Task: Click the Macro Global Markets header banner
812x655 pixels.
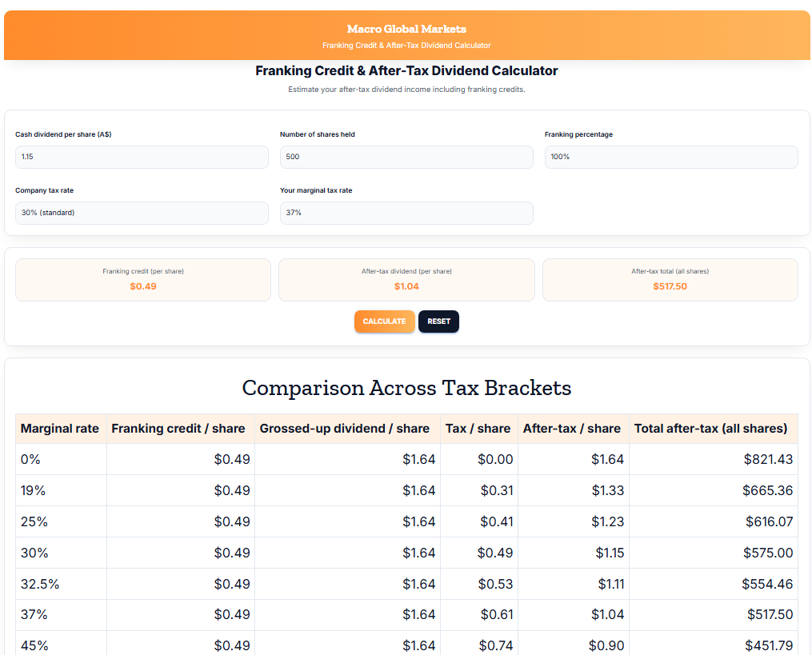Action: pos(406,35)
